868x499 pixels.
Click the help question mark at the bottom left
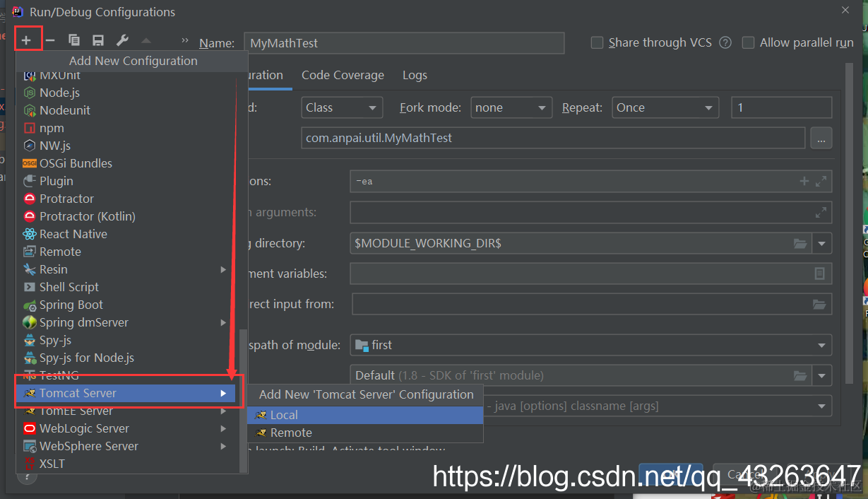pyautogui.click(x=27, y=478)
